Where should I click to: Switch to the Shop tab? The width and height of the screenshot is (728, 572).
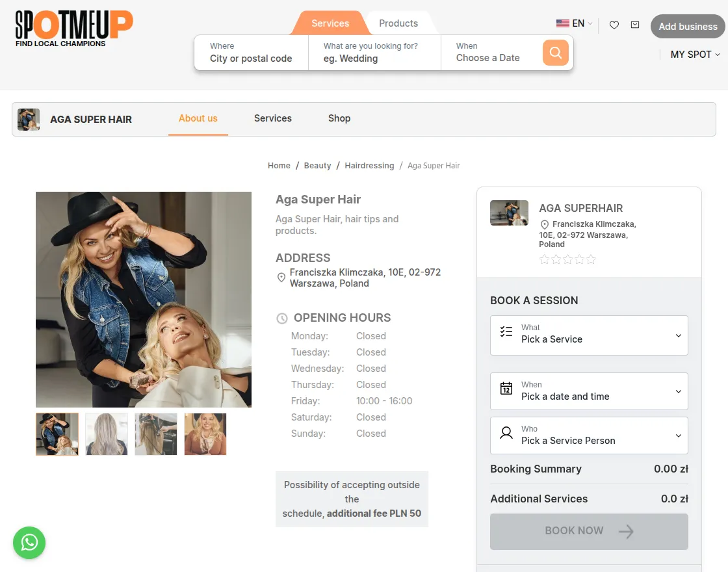pos(339,118)
